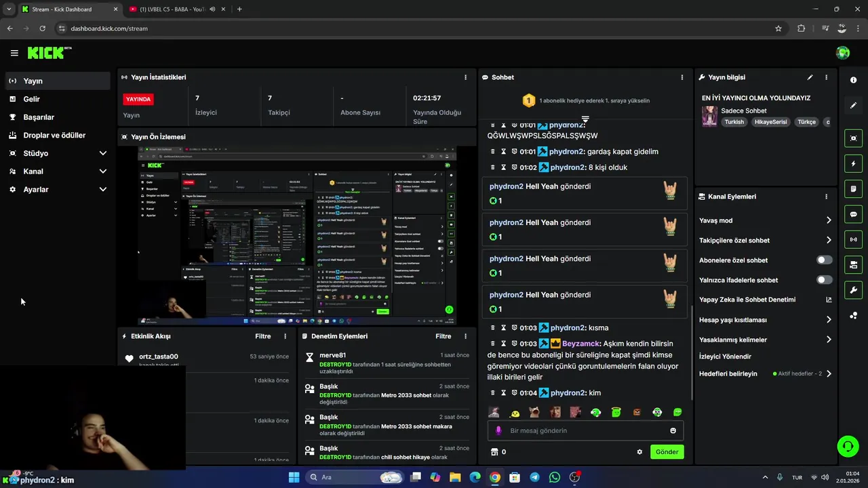Click the Sohbet chat scrollbar
This screenshot has width=868, height=488.
(x=691, y=352)
